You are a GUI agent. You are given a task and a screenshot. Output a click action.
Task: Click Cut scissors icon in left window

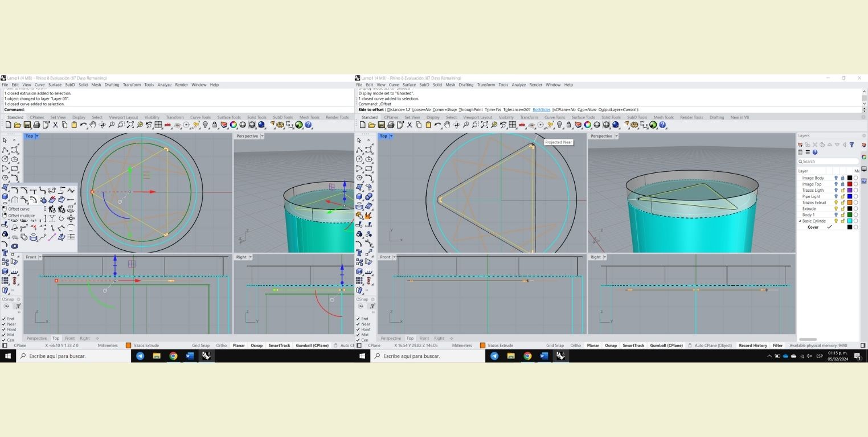55,125
